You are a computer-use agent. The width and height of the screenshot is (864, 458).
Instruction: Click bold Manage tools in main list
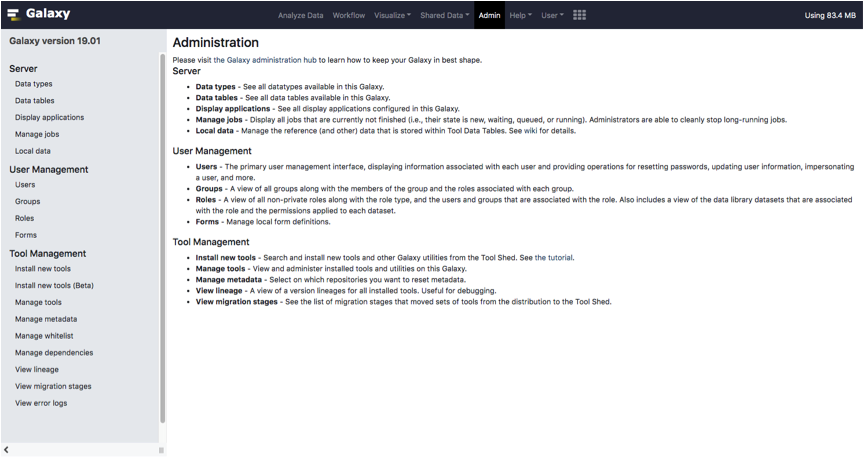220,268
